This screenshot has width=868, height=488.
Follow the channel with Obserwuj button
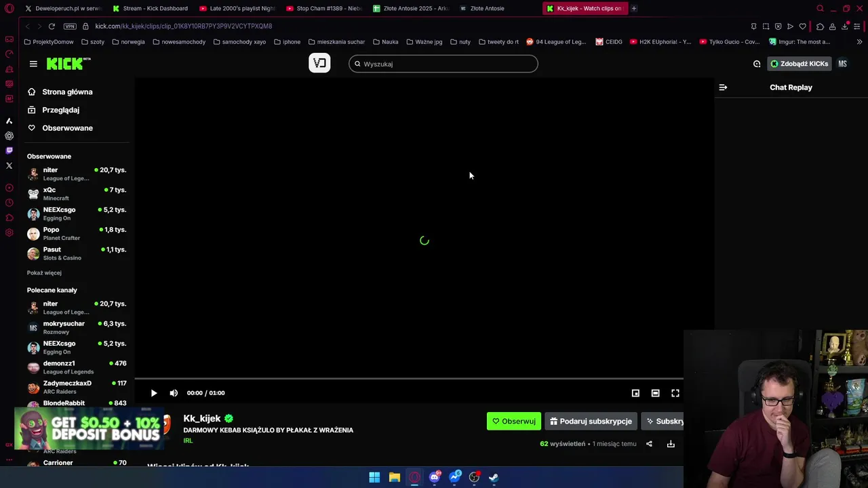point(514,422)
